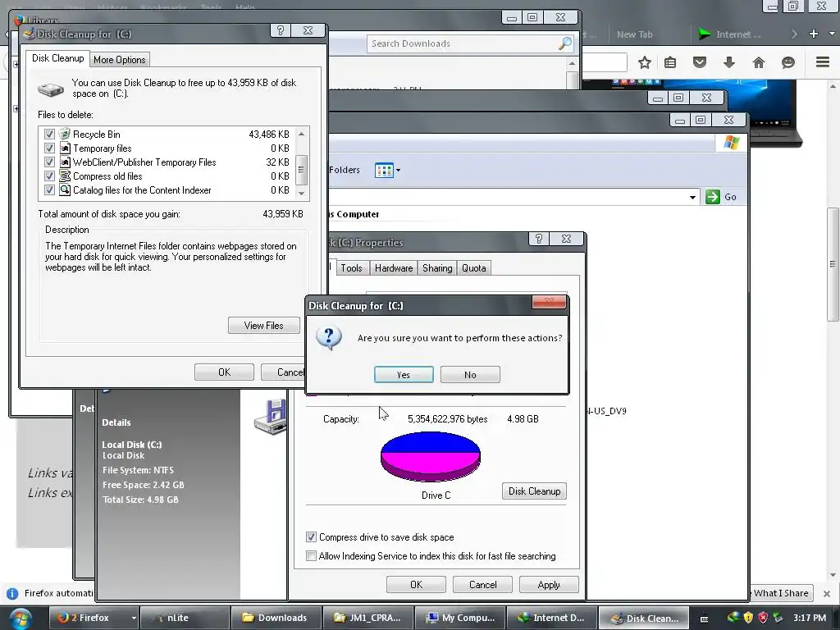Toggle the Temporary files checkbox
This screenshot has height=630, width=840.
pos(49,148)
